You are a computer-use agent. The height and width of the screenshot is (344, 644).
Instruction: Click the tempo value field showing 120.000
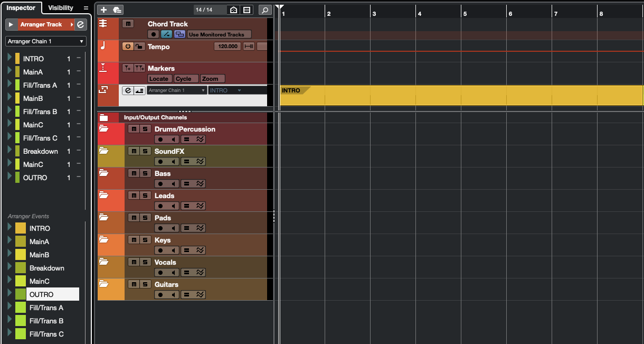click(227, 46)
